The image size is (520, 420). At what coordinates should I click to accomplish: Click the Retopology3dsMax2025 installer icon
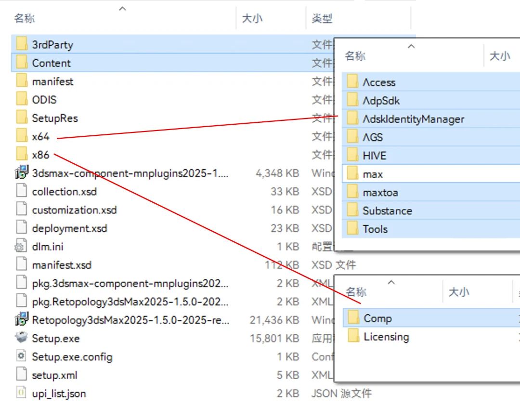tap(22, 320)
